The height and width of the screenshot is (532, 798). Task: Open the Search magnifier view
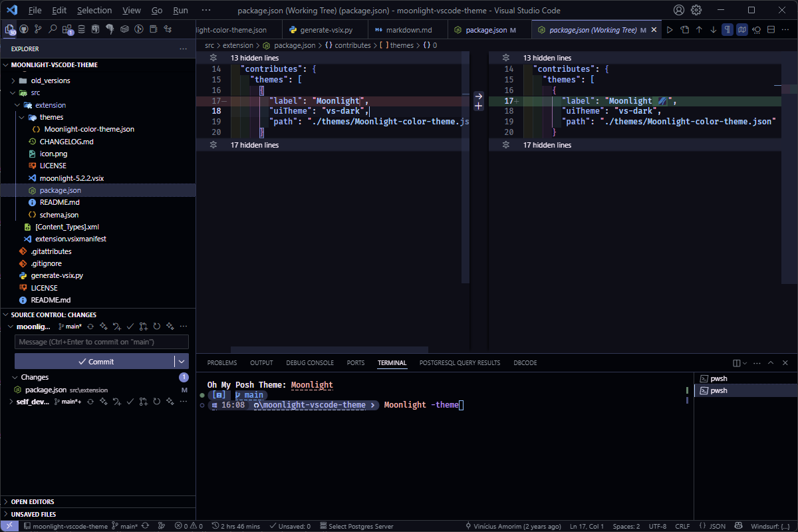pos(53,29)
